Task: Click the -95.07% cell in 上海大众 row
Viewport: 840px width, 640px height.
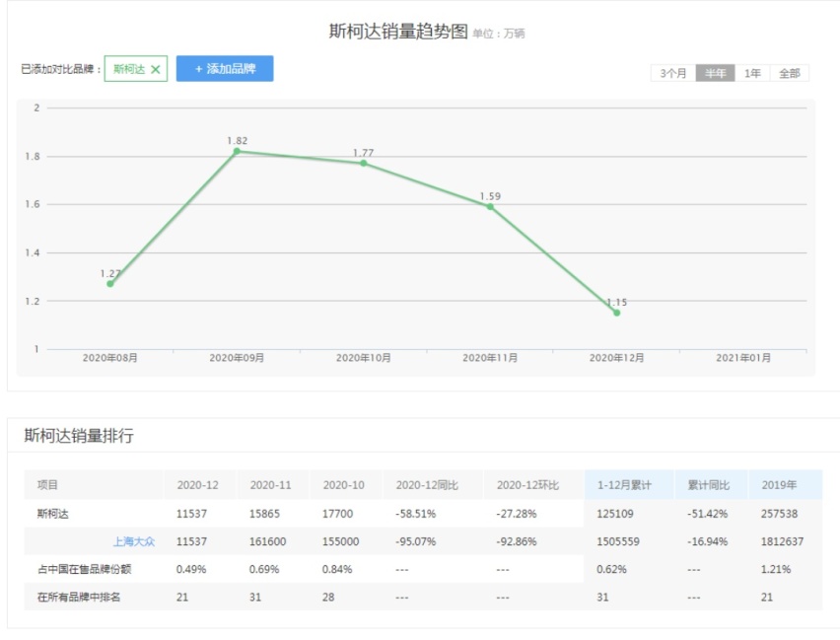Action: [416, 541]
